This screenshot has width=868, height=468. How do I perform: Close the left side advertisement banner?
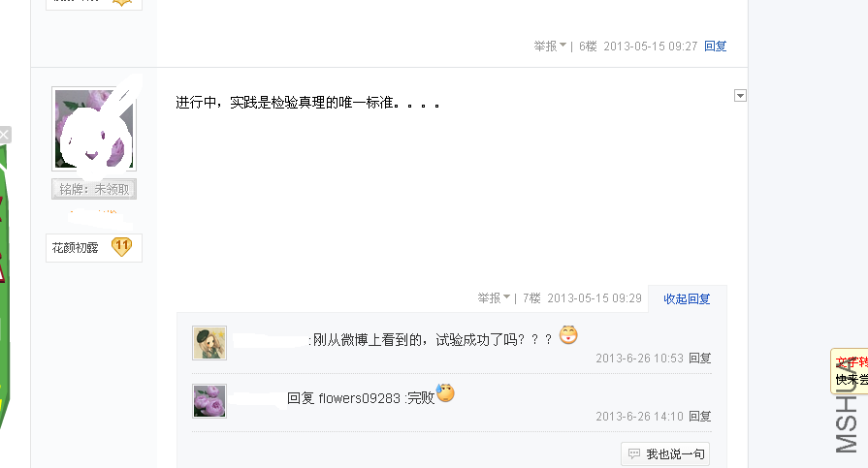click(x=5, y=135)
